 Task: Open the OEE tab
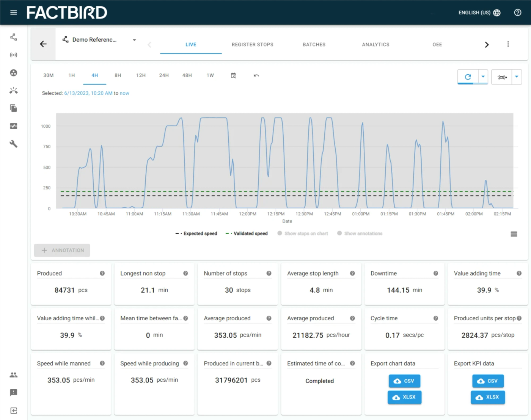pyautogui.click(x=437, y=45)
